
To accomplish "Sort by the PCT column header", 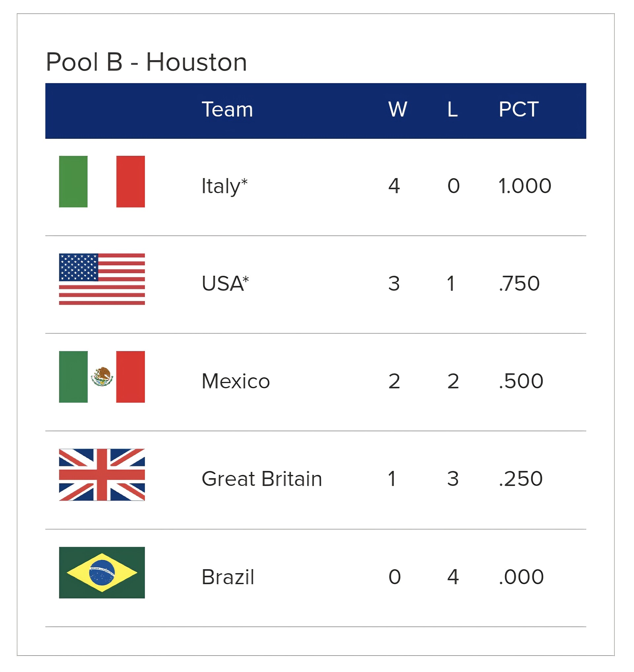I will (x=518, y=110).
